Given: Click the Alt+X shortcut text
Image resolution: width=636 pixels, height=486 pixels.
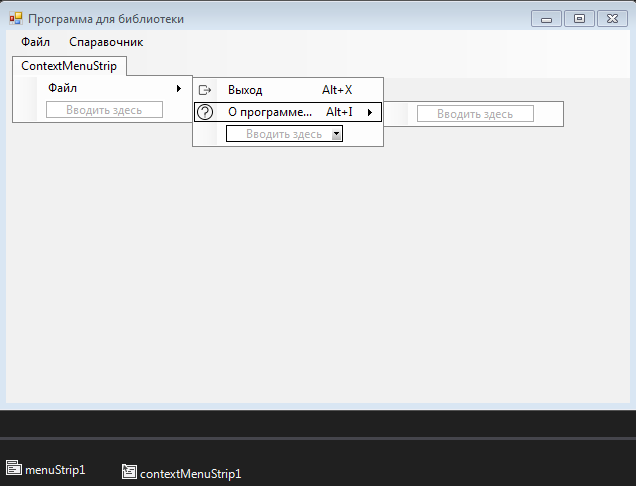Looking at the screenshot, I should 337,90.
